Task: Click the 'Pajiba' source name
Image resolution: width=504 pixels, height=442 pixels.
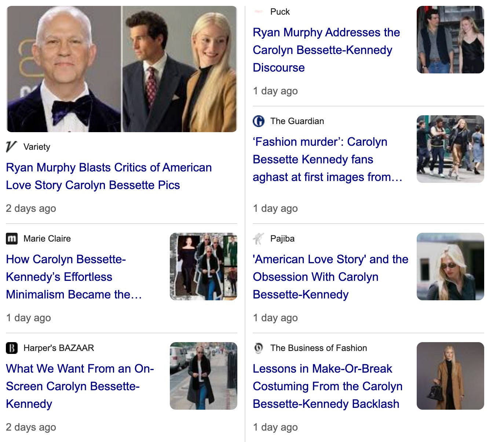Action: tap(282, 239)
